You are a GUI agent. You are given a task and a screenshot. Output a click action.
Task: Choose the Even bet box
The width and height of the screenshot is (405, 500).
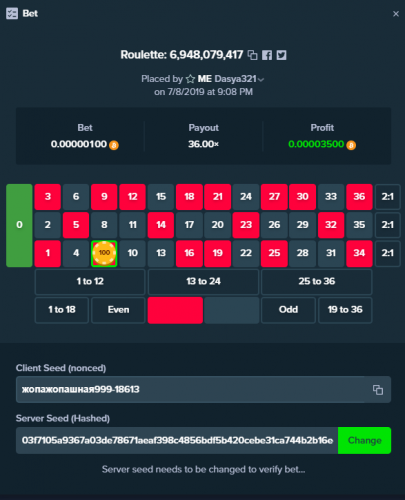(x=118, y=310)
